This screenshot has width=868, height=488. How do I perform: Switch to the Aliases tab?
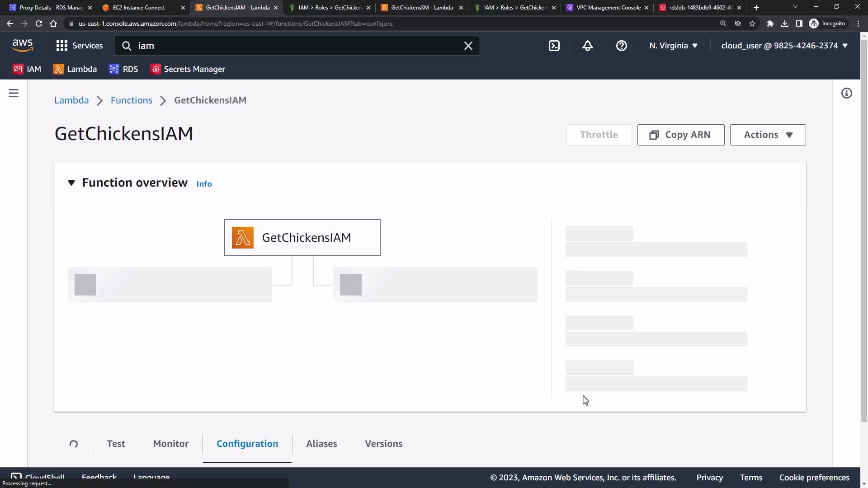pos(321,444)
